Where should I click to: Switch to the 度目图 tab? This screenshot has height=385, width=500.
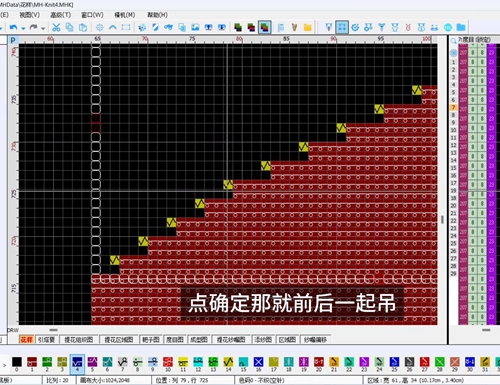click(175, 340)
